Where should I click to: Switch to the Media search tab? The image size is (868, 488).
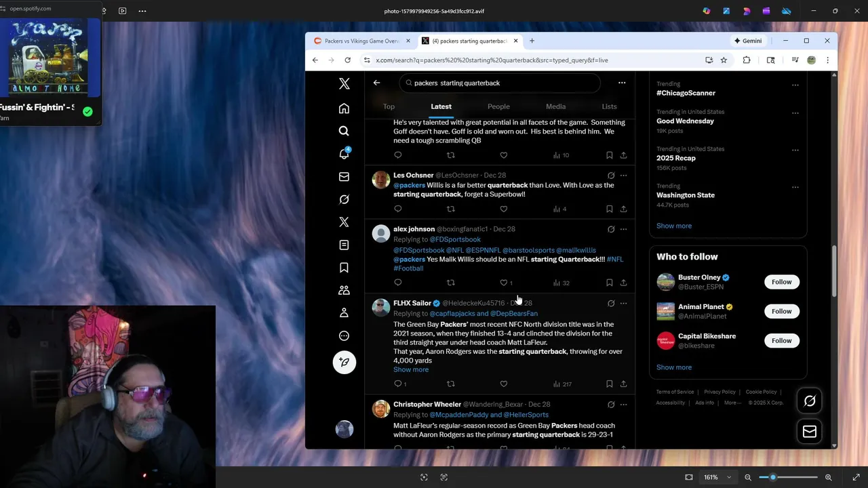click(555, 106)
